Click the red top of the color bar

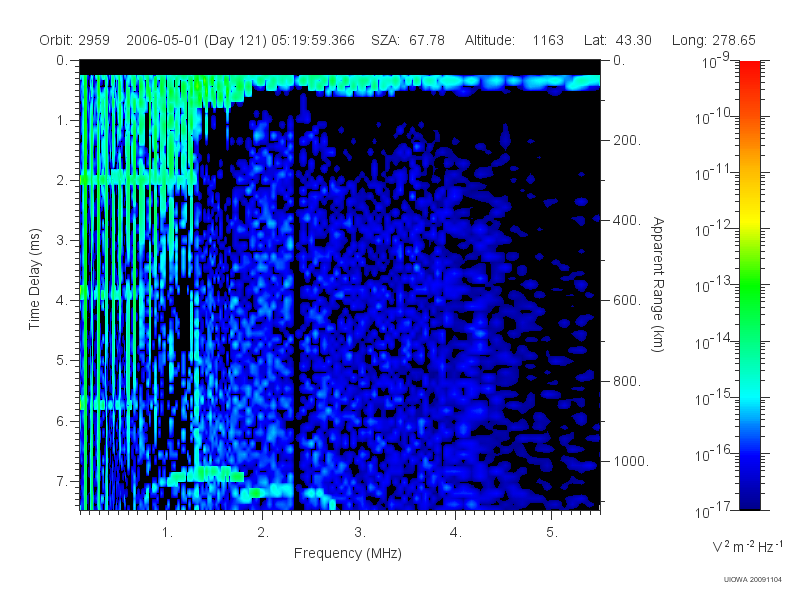(749, 66)
